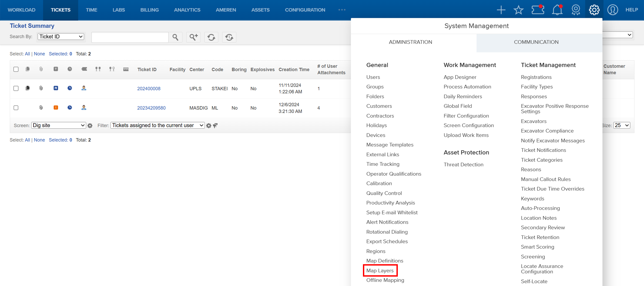Sort by Creation Time column header

294,70
